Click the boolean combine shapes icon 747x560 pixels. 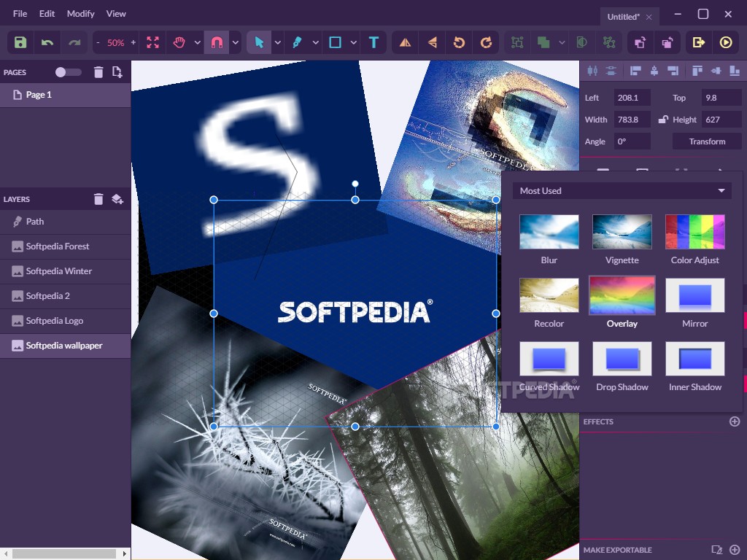pyautogui.click(x=543, y=42)
